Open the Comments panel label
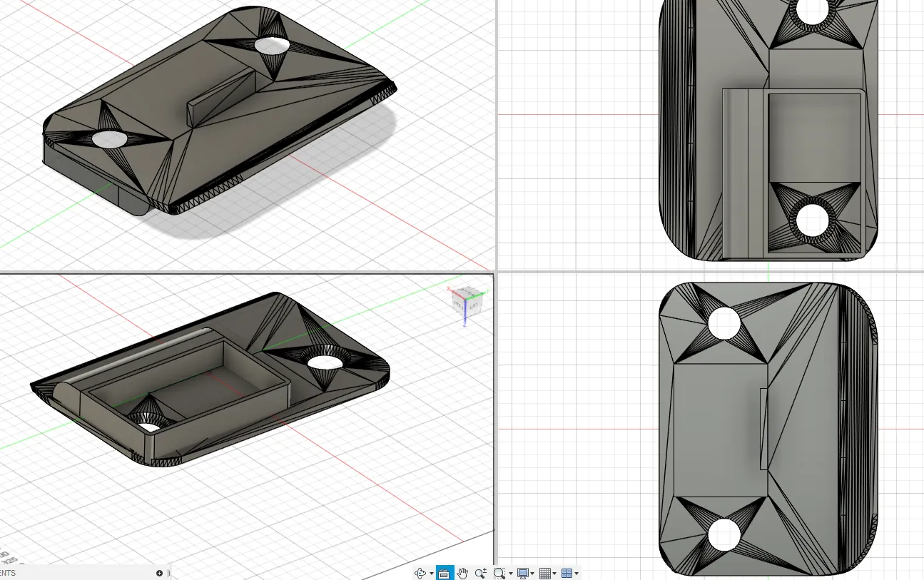The height and width of the screenshot is (580, 924). click(8, 573)
